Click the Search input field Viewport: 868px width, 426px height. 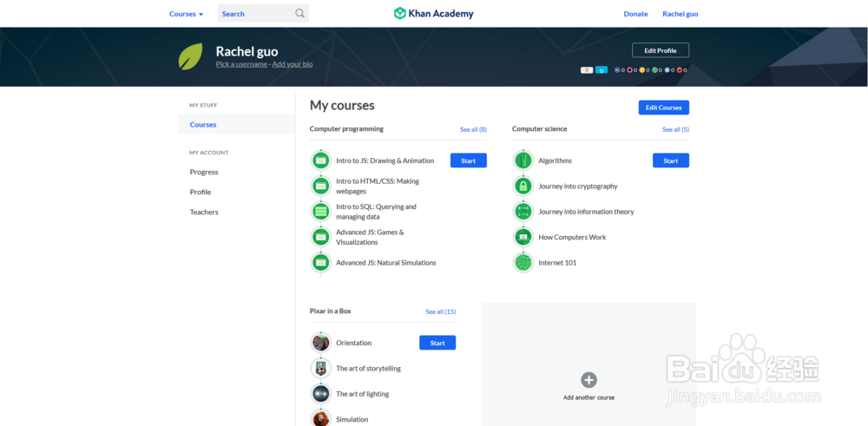(264, 13)
